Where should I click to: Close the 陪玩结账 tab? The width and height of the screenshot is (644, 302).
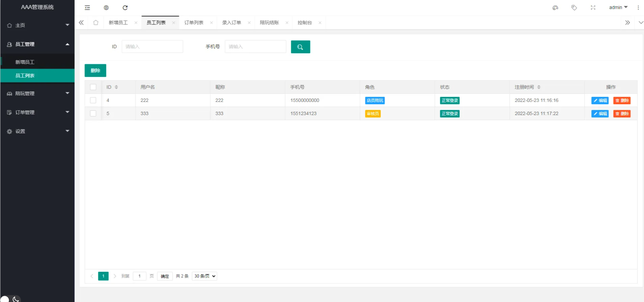point(287,23)
